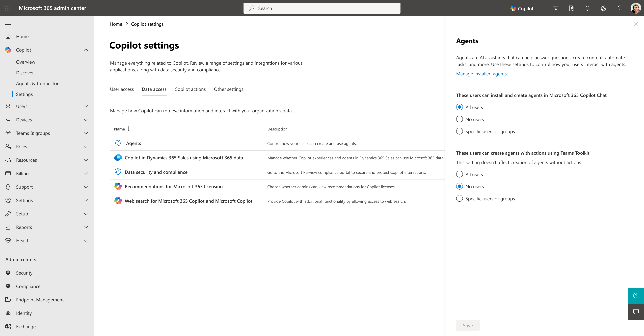
Task: Expand the Devices sidebar section
Action: [x=86, y=120]
